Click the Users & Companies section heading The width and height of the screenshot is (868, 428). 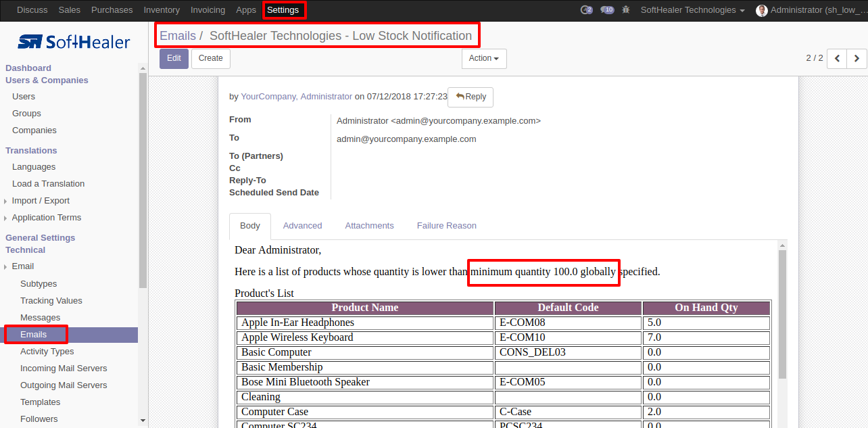47,80
